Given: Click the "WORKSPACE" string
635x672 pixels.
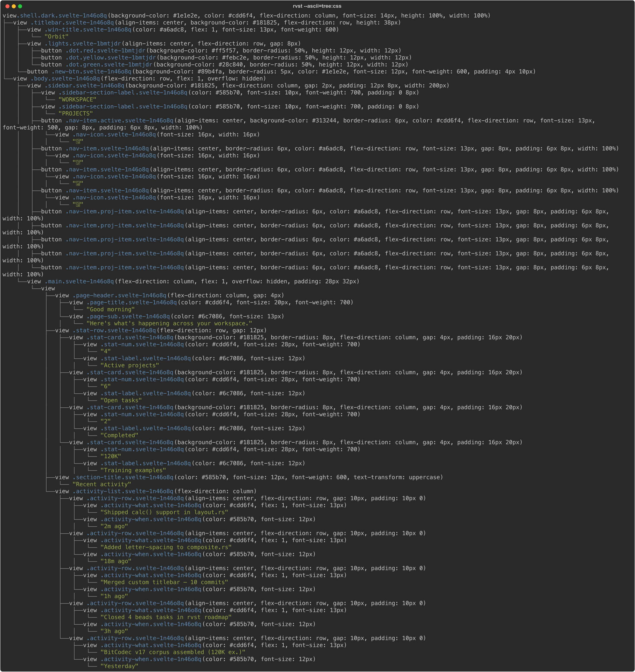Looking at the screenshot, I should [77, 99].
